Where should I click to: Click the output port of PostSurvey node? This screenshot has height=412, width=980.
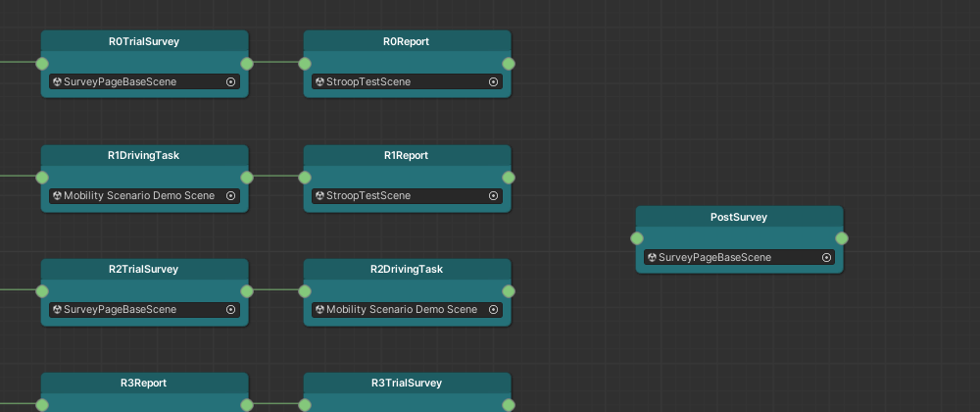pos(842,238)
